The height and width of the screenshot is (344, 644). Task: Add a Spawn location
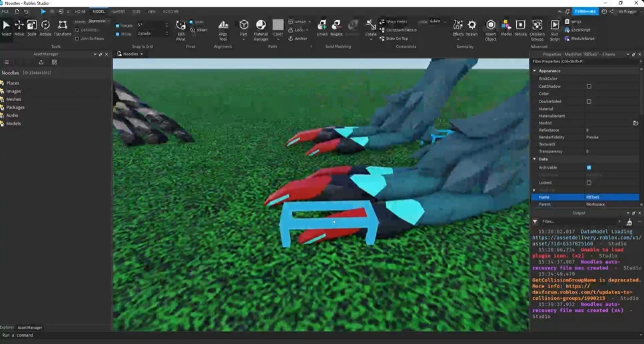coord(472,28)
